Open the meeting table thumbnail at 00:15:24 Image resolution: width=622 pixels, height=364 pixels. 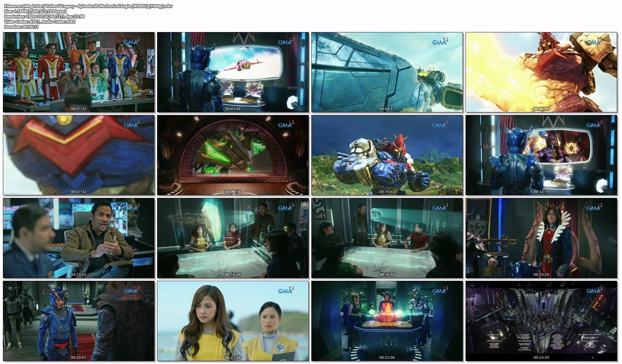pos(233,238)
